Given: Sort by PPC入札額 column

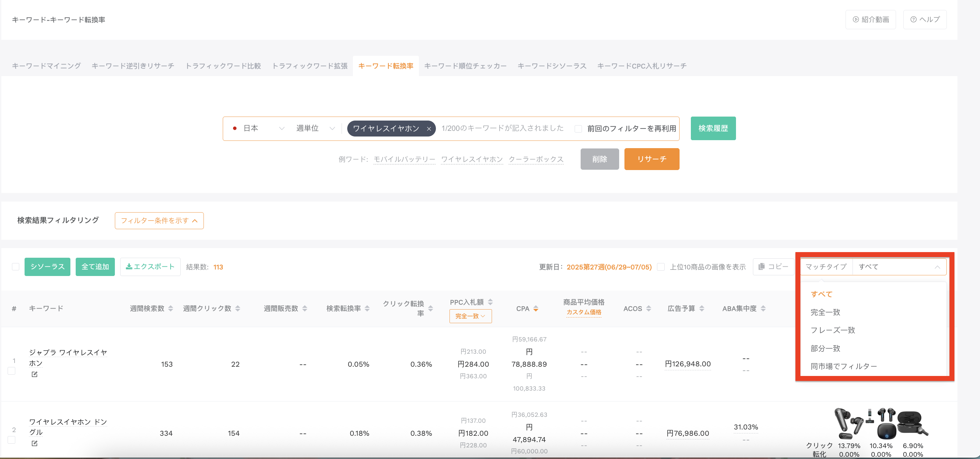Looking at the screenshot, I should (x=490, y=302).
